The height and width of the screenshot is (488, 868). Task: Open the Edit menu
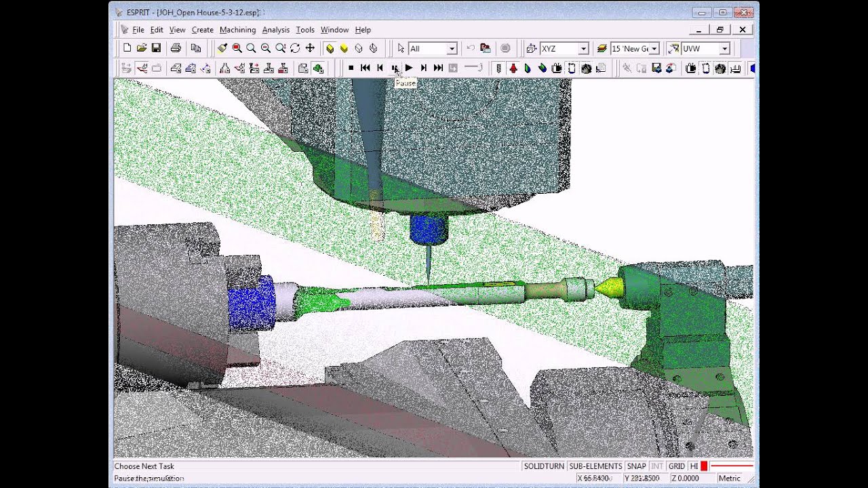click(x=157, y=30)
